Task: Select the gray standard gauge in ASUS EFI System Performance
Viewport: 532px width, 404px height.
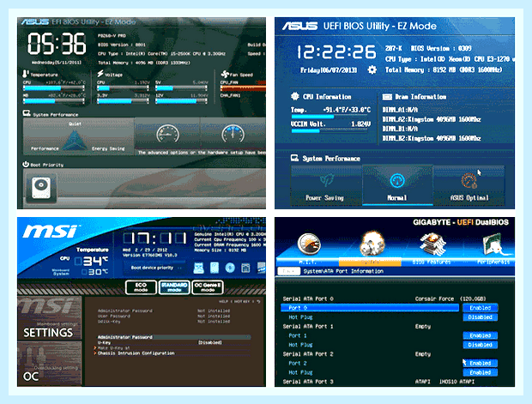Action: tap(167, 133)
